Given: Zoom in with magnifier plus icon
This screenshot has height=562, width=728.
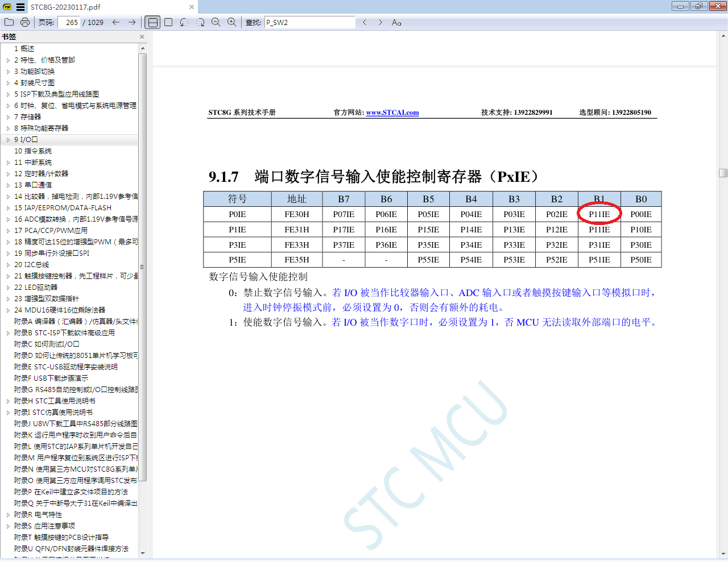Looking at the screenshot, I should [x=232, y=22].
